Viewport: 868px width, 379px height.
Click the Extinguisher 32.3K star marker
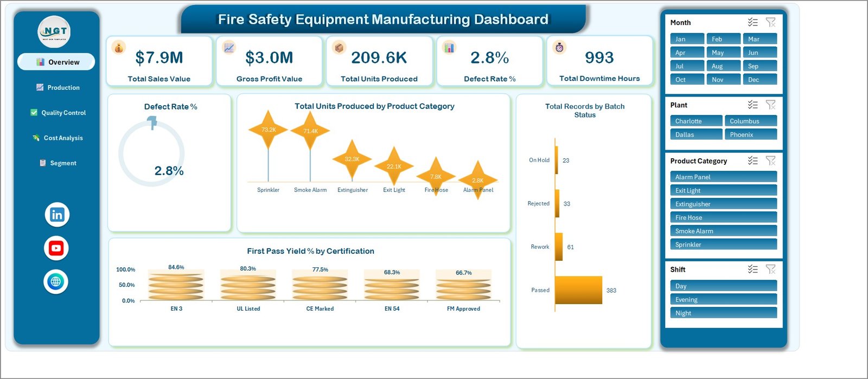click(352, 159)
